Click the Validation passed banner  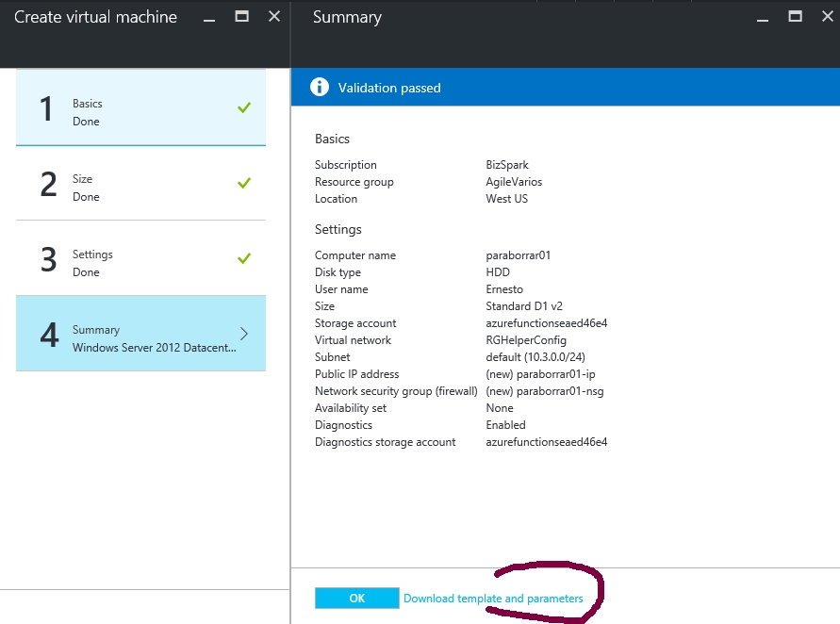(565, 88)
